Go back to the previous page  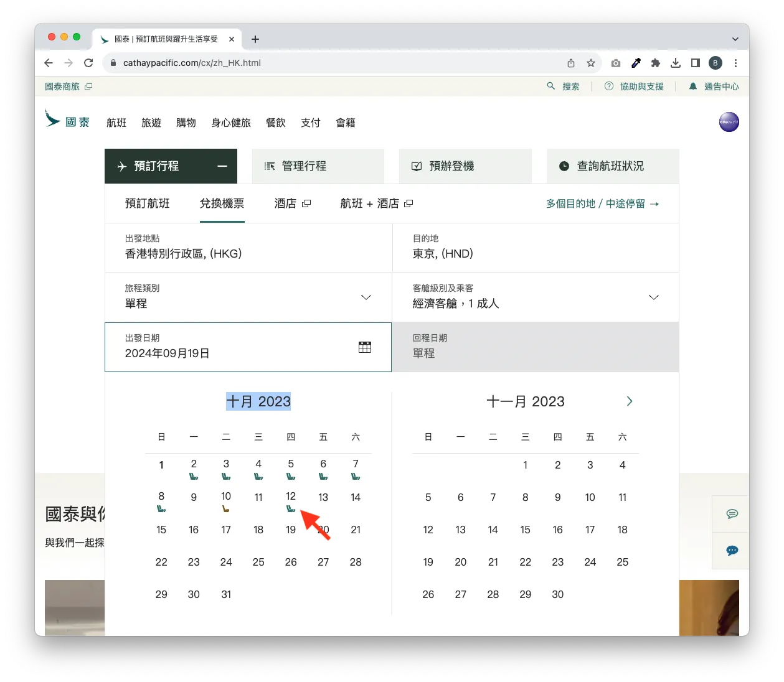pyautogui.click(x=49, y=63)
